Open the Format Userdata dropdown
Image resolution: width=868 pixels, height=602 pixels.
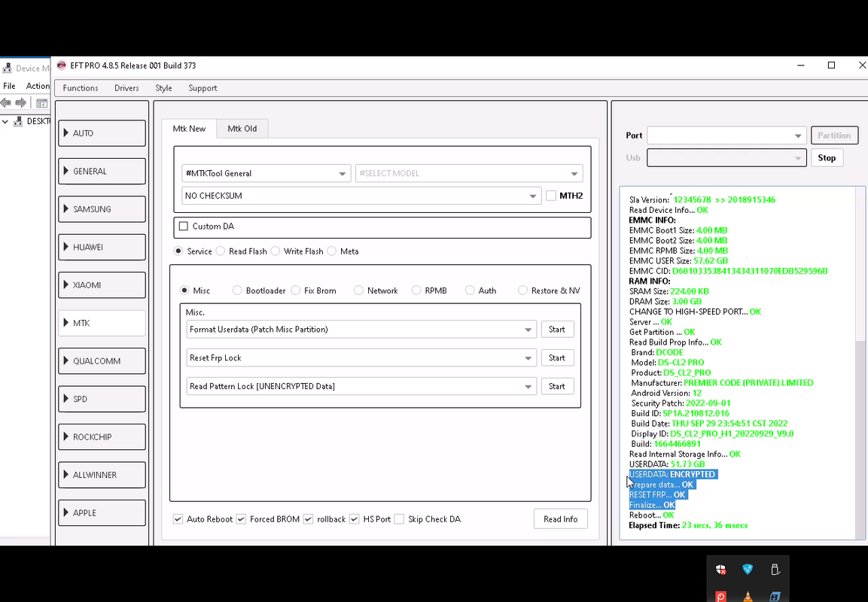pos(361,330)
